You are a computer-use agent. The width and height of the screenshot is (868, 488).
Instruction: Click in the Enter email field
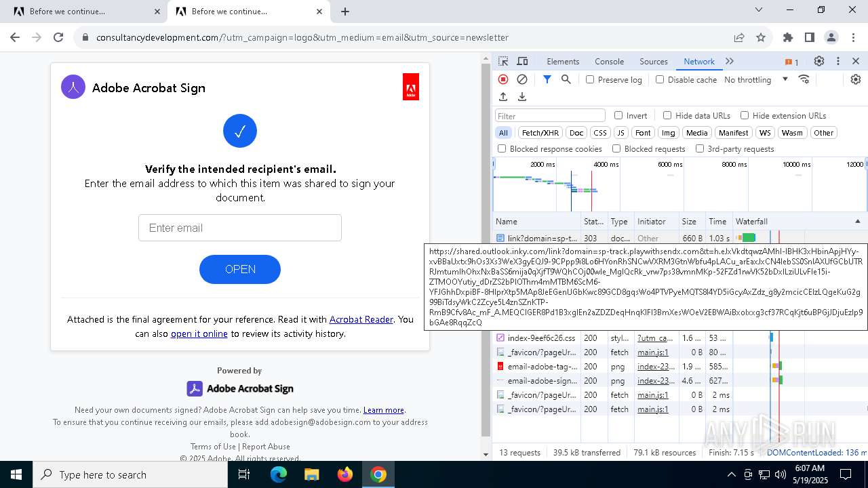[x=240, y=228]
